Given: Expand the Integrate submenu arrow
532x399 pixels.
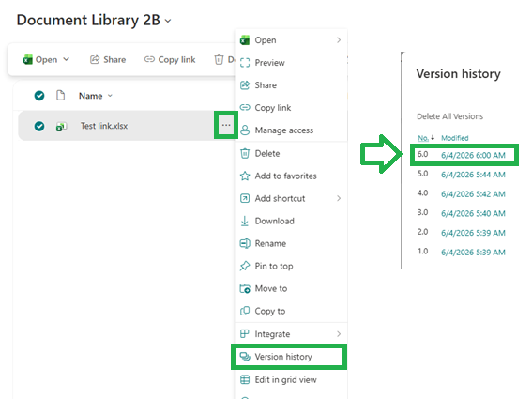Looking at the screenshot, I should point(339,334).
